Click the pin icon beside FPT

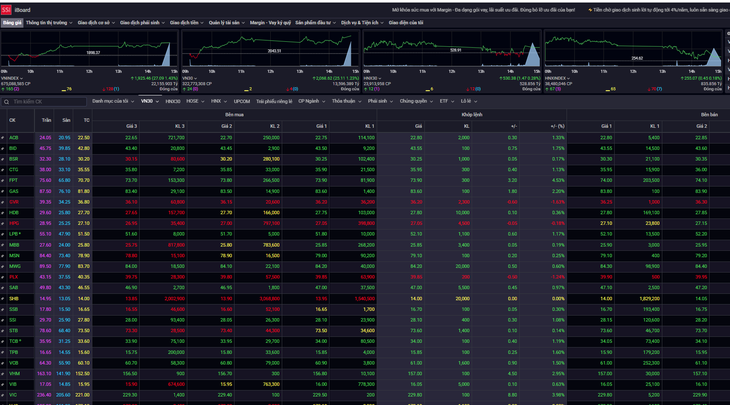[3, 181]
